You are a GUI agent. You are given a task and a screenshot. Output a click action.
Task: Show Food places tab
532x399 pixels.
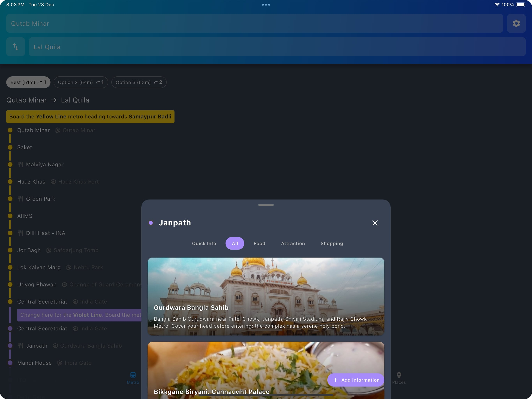click(x=259, y=243)
